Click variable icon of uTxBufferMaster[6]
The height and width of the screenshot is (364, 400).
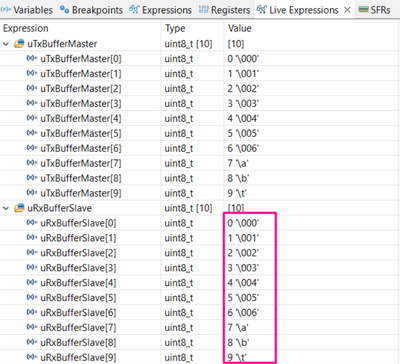coord(31,148)
